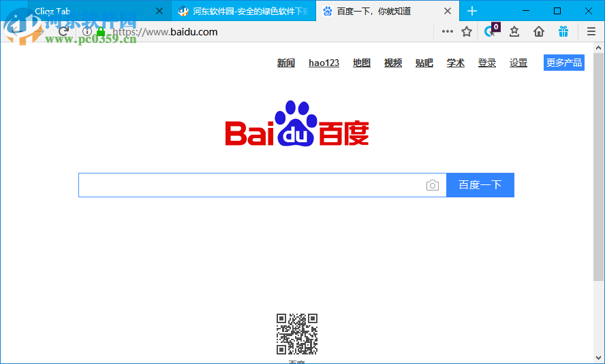
Task: Open the hao123 link
Action: 324,63
